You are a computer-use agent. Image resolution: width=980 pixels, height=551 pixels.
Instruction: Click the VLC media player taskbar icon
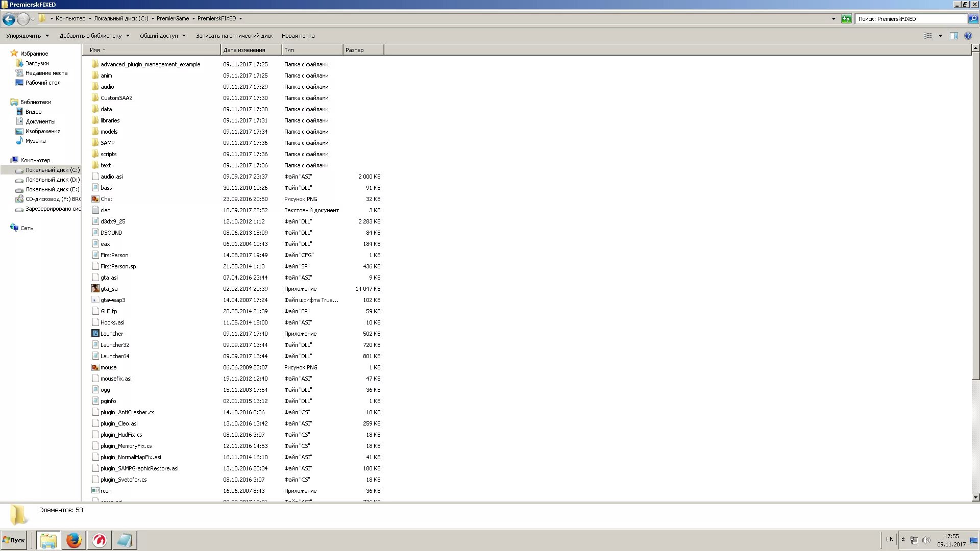(x=99, y=540)
